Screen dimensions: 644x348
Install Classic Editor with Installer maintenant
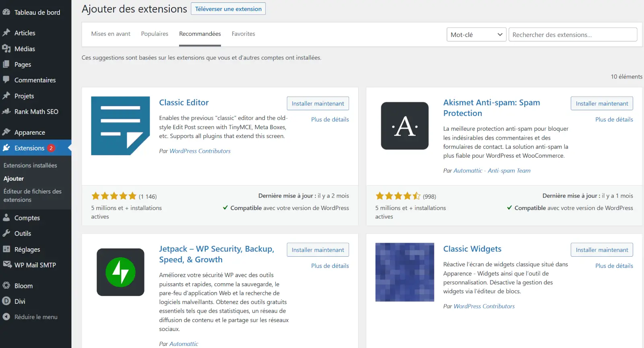point(318,103)
